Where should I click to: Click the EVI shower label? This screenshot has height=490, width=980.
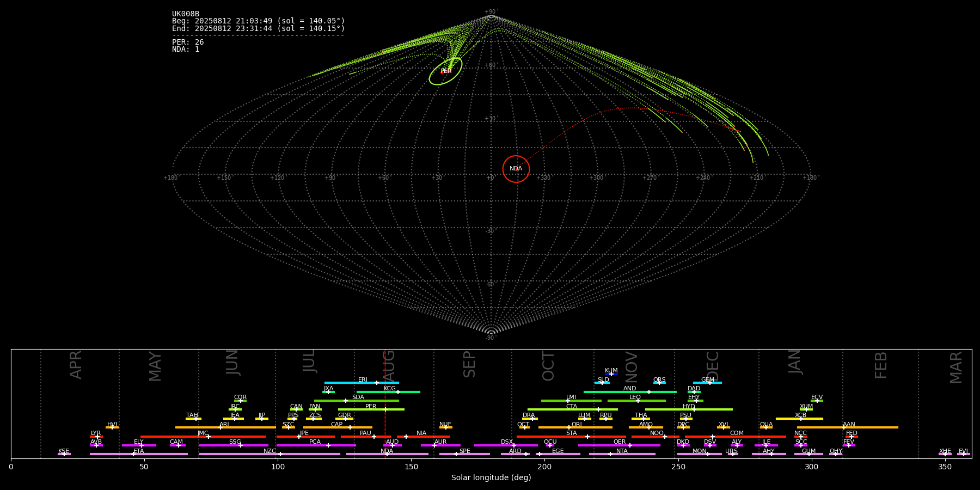coord(963,451)
